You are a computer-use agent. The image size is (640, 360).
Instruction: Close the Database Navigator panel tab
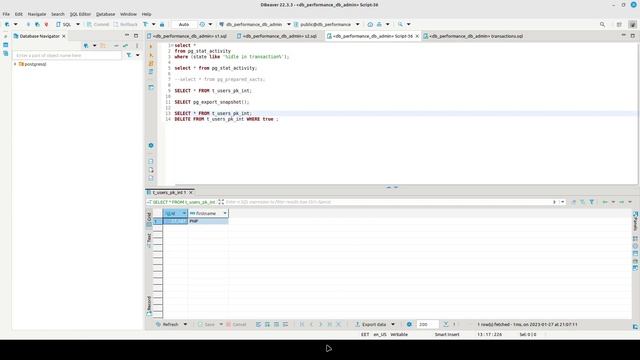pyautogui.click(x=64, y=36)
